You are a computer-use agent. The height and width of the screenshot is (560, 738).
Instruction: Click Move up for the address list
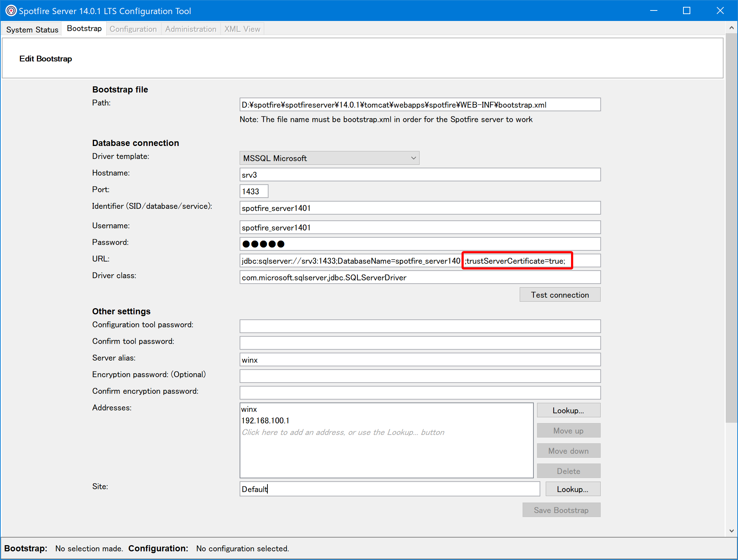tap(568, 430)
